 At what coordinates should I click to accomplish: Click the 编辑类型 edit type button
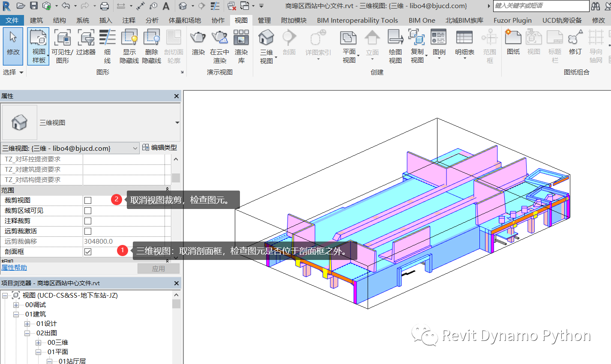[159, 148]
